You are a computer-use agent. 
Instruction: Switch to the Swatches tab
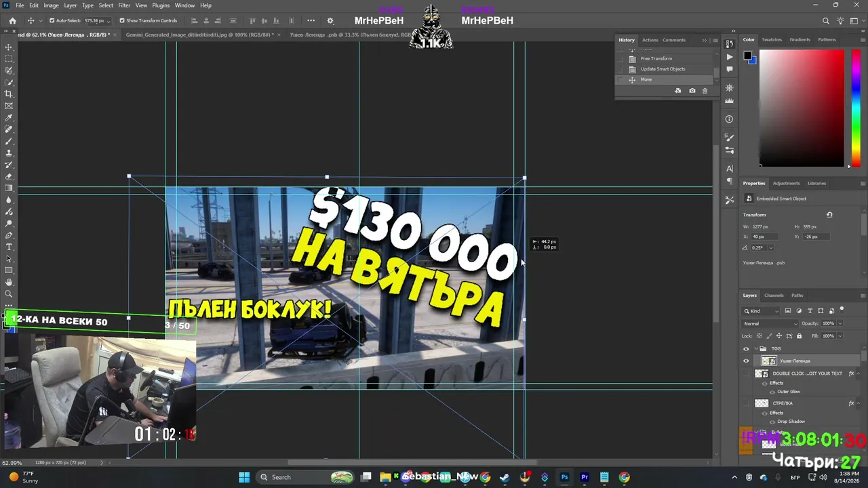tap(772, 40)
